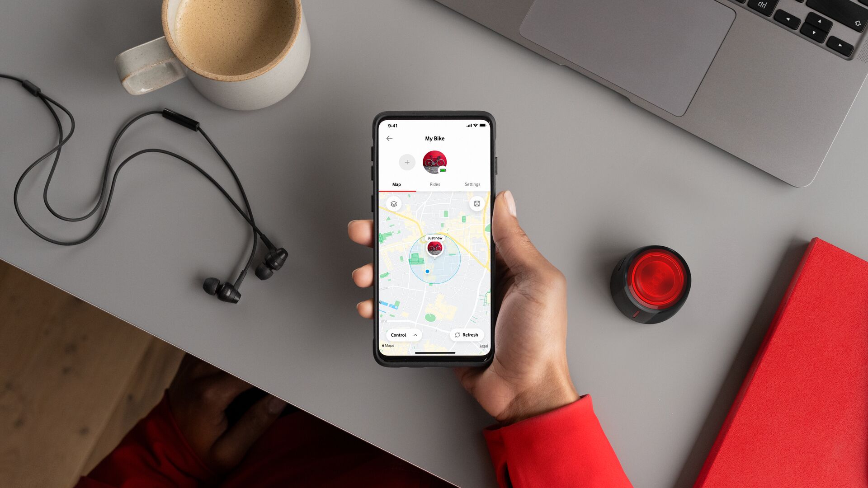Open Settings tab
The height and width of the screenshot is (488, 868).
coord(472,184)
